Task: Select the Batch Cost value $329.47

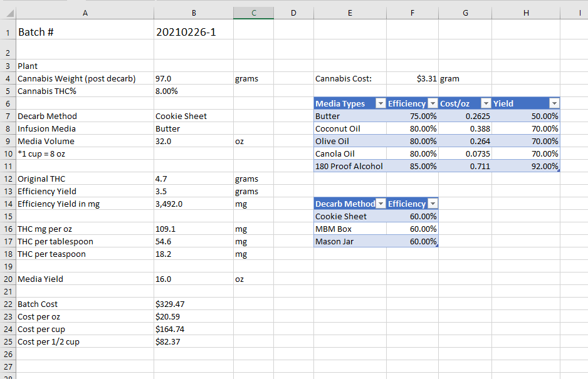Action: click(194, 304)
